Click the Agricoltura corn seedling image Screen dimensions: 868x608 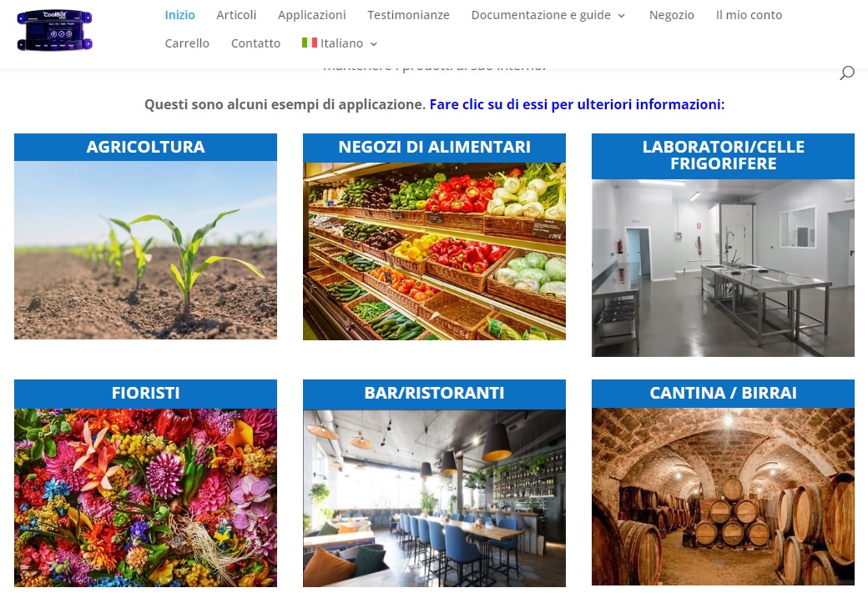[x=145, y=250]
